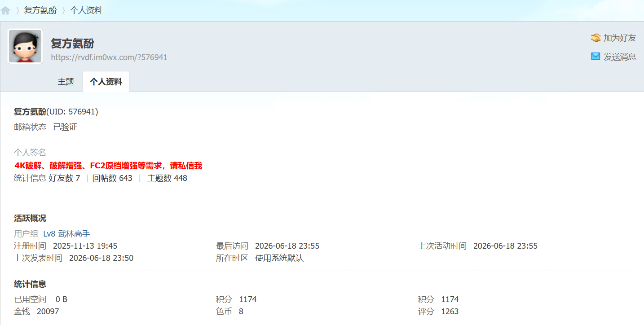Viewport: 644px width, 325px height.
Task: Click the 已验证 email status
Action: click(x=66, y=127)
